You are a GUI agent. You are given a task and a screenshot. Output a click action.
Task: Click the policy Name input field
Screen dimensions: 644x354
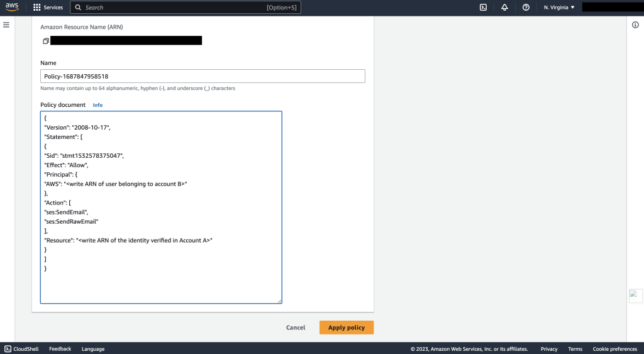203,76
